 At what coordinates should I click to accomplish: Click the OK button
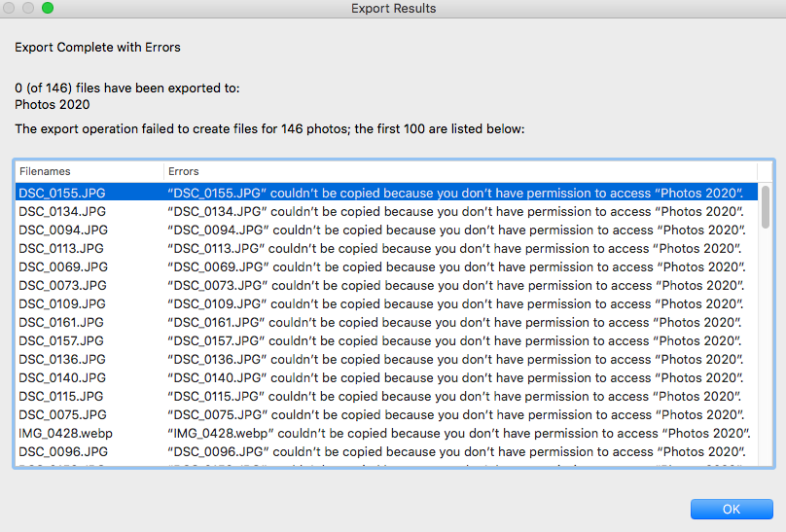click(732, 509)
